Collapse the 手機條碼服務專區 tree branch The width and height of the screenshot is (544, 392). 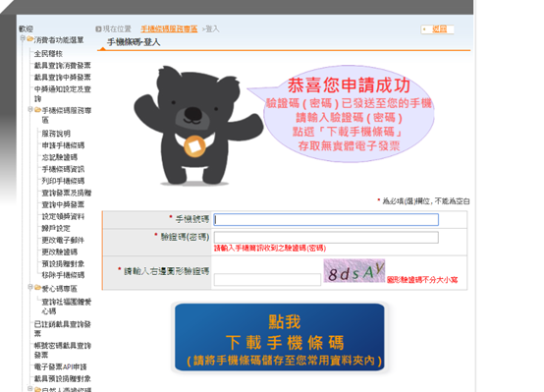(30, 110)
